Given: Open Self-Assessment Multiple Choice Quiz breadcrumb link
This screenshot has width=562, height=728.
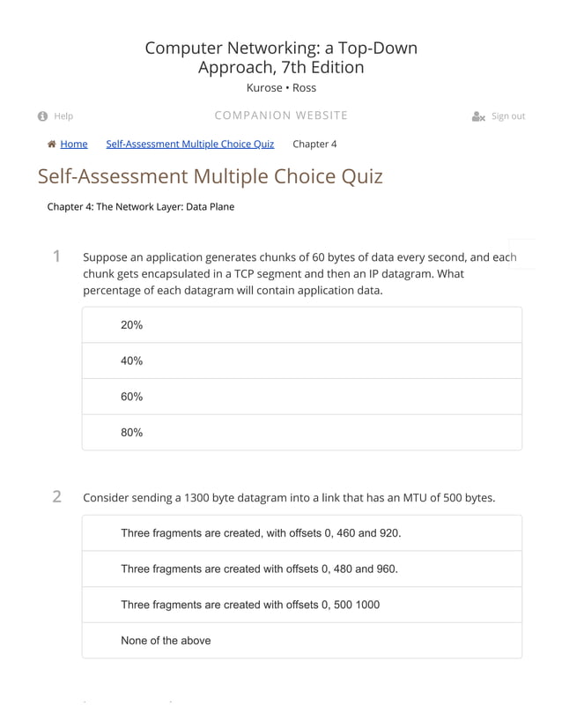Looking at the screenshot, I should 189,144.
